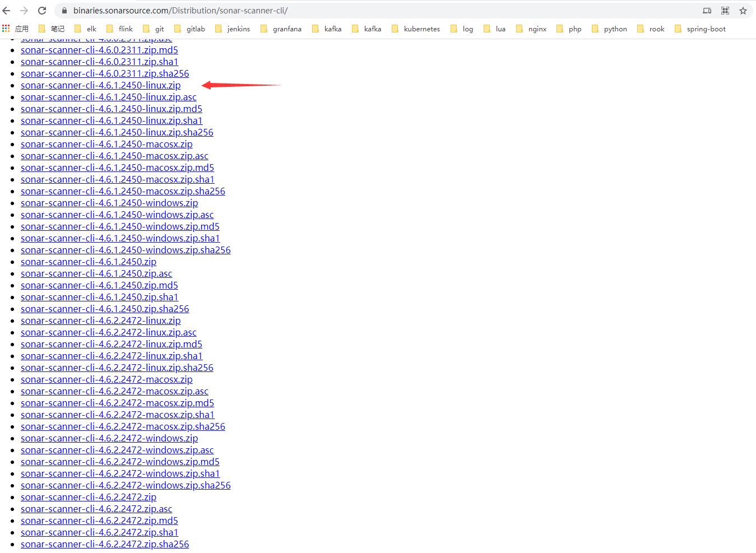Screen dimensions: 756x553
Task: Open sonar-scanner-cli-4.6.0.2311.zip.sha1 link
Action: 99,62
